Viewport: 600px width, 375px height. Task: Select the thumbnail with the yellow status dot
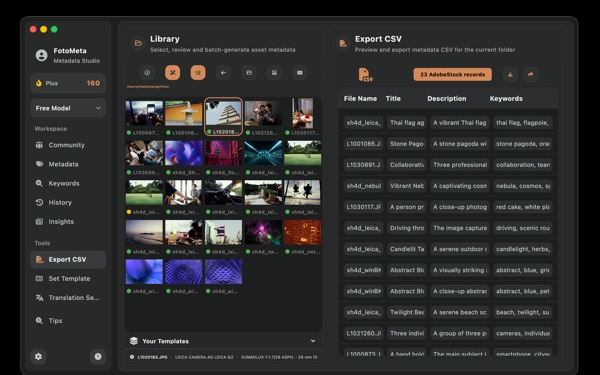pos(144,192)
